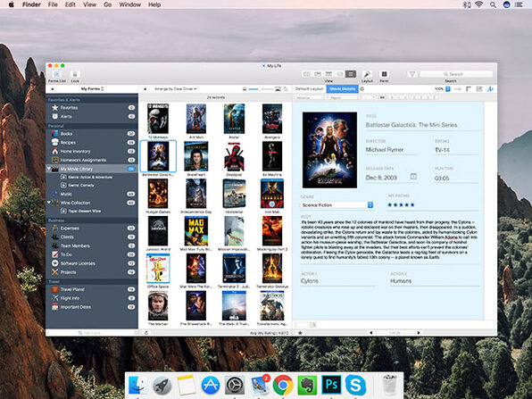Click the font style icon in layout bar
532x399 pixels.
click(490, 89)
